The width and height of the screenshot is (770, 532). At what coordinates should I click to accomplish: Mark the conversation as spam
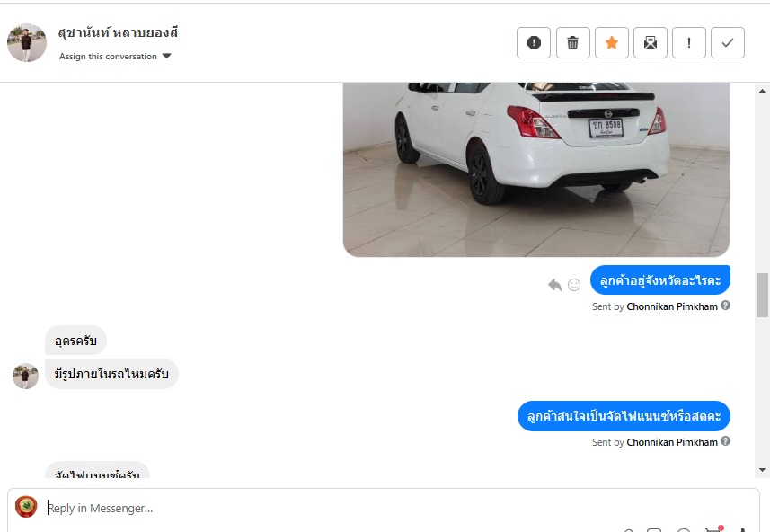coord(534,43)
